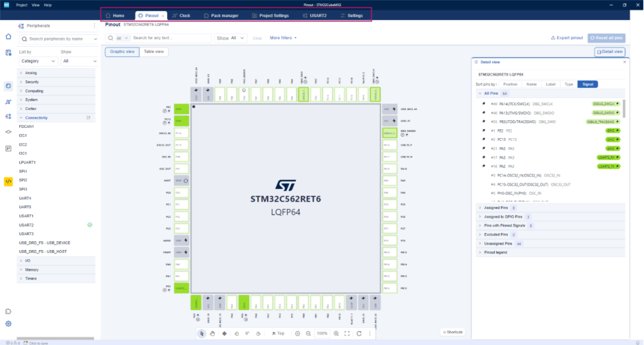
Task: Open the middleware icon below clock in sidebar
Action: (x=8, y=117)
